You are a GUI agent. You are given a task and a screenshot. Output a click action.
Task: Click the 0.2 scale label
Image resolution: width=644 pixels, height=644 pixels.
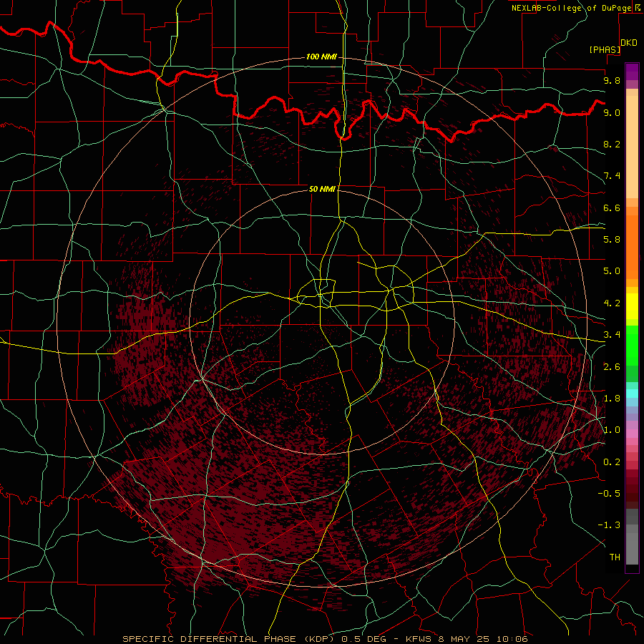pos(612,462)
